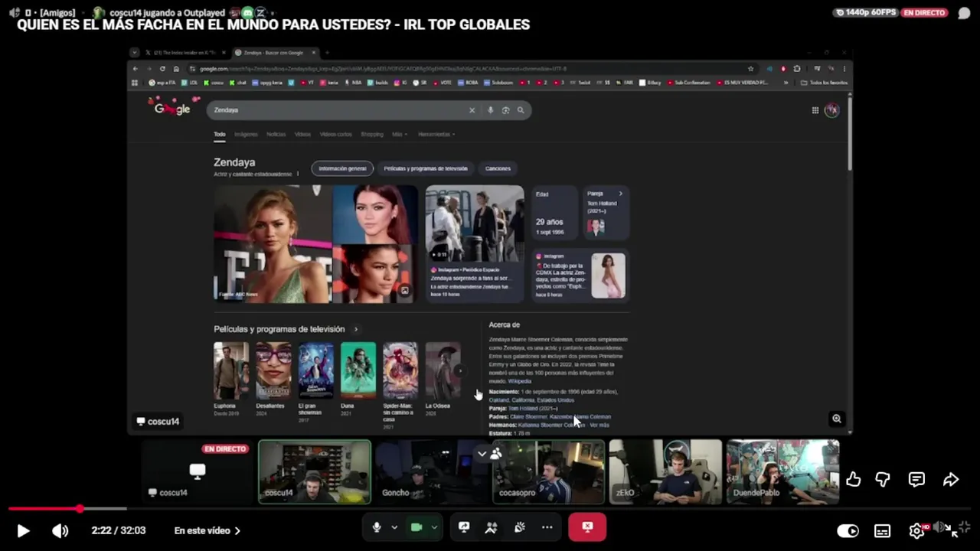Select 'Películas y programas de televisión' chip

(x=425, y=168)
